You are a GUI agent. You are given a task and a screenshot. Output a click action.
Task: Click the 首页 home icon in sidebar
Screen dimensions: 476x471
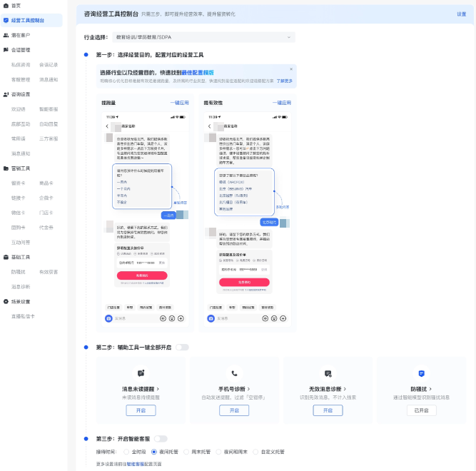pyautogui.click(x=6, y=6)
